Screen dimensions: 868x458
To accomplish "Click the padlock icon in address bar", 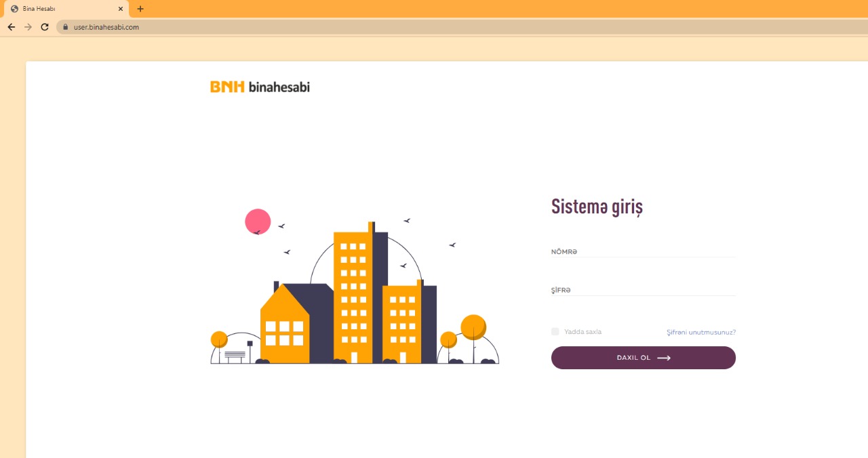I will pyautogui.click(x=66, y=27).
